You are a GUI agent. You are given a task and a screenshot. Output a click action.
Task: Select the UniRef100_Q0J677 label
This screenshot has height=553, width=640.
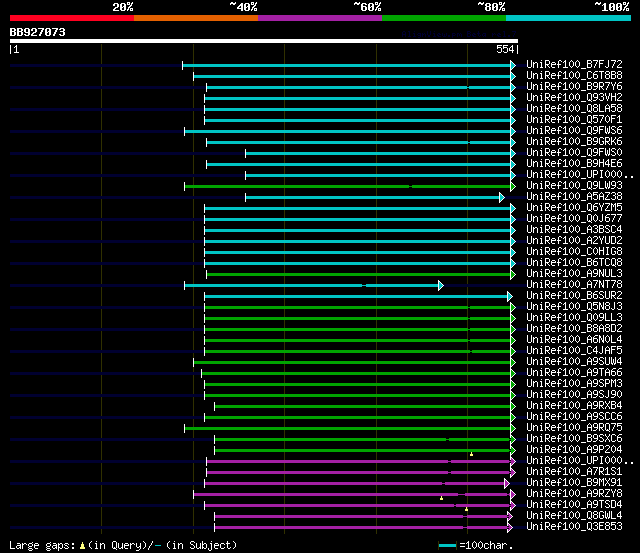(x=574, y=219)
